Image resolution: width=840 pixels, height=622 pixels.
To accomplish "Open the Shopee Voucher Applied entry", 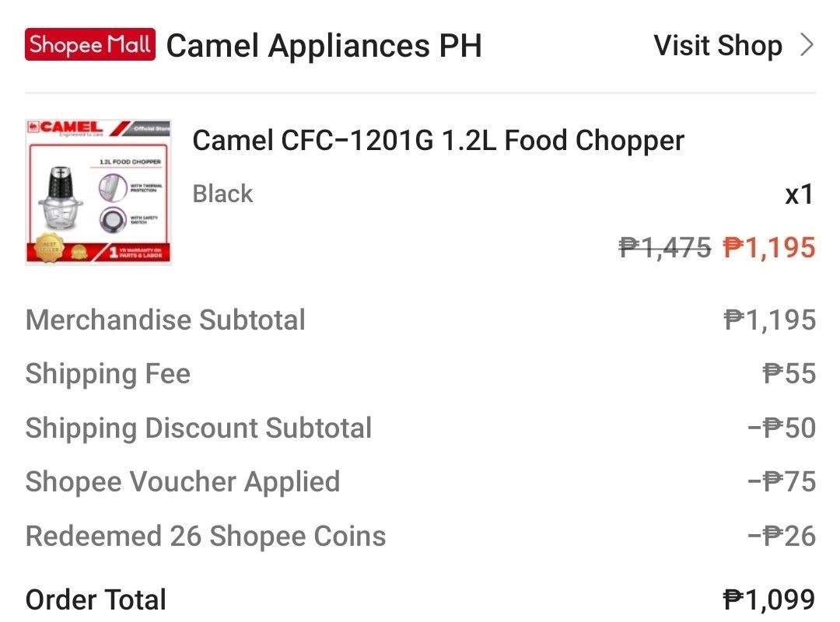I will click(x=183, y=482).
